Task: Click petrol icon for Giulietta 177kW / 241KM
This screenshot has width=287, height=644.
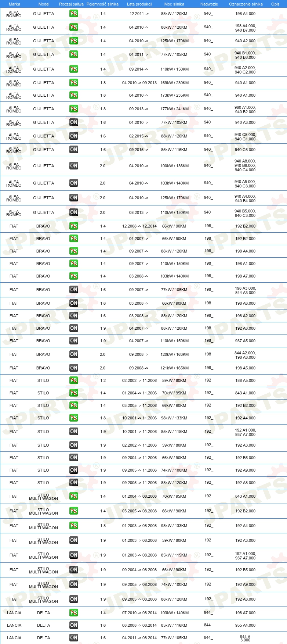Action: [x=73, y=109]
